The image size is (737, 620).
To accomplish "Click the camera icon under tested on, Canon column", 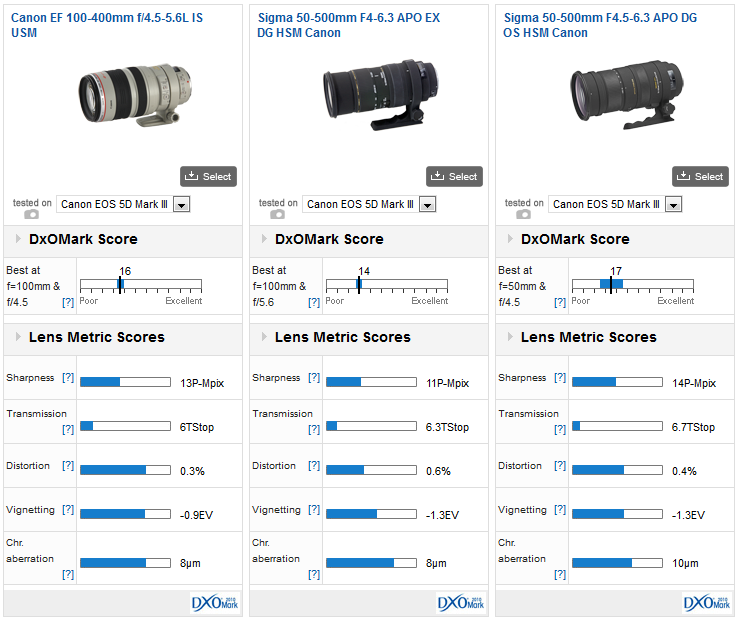I will click(31, 214).
